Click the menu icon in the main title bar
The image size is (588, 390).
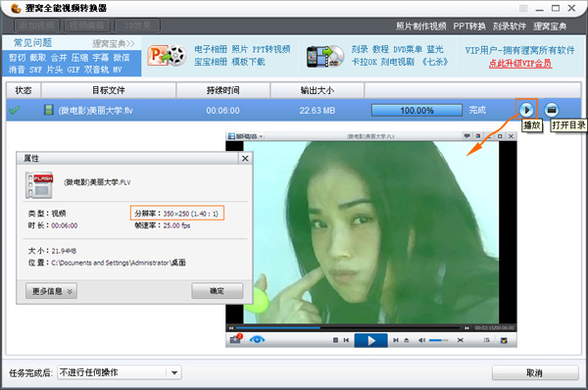[x=523, y=8]
